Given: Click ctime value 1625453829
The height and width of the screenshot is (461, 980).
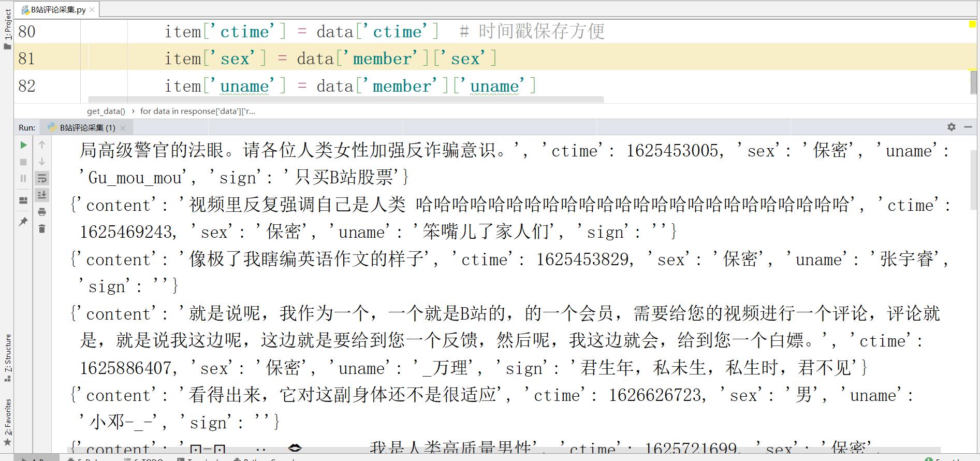Looking at the screenshot, I should [x=582, y=260].
